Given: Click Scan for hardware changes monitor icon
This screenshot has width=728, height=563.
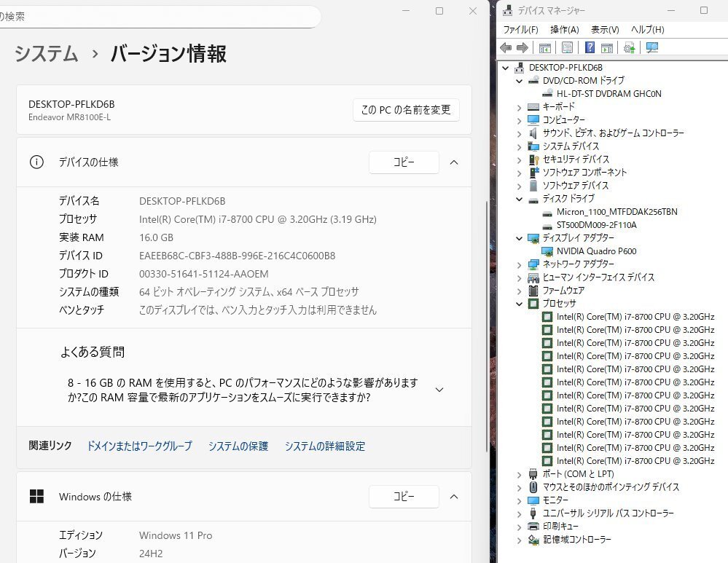Looking at the screenshot, I should coord(651,48).
